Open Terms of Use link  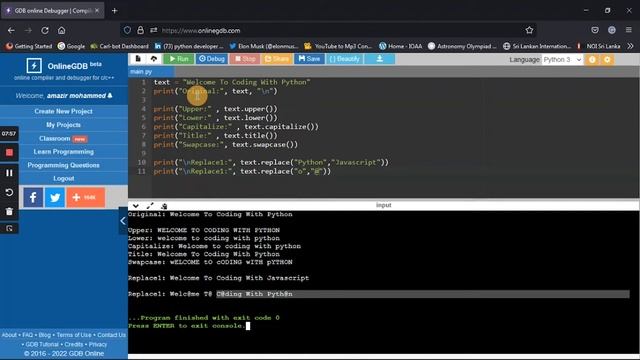coord(74,335)
